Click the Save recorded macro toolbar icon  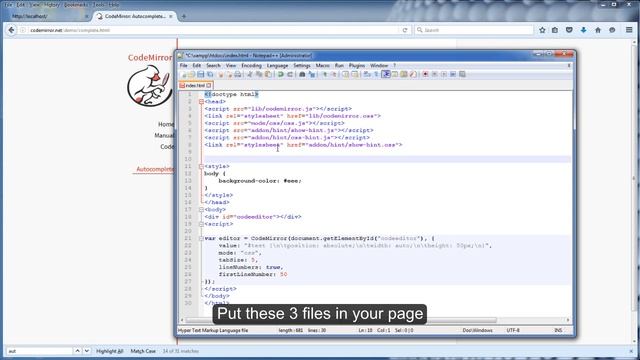point(462,74)
